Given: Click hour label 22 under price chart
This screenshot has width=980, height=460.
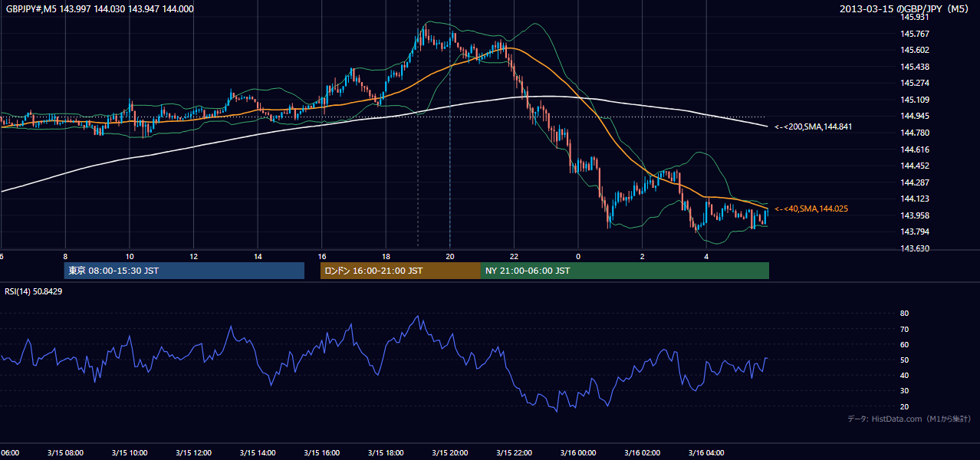Looking at the screenshot, I should coord(514,257).
